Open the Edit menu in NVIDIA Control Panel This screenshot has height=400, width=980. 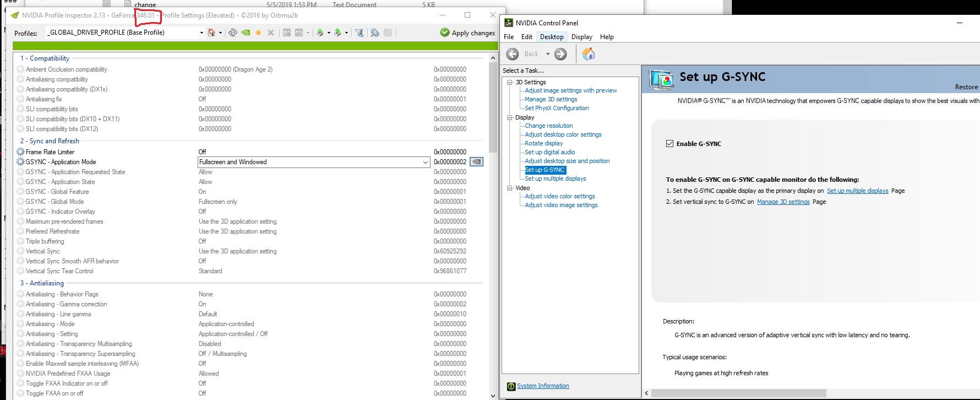pos(527,37)
